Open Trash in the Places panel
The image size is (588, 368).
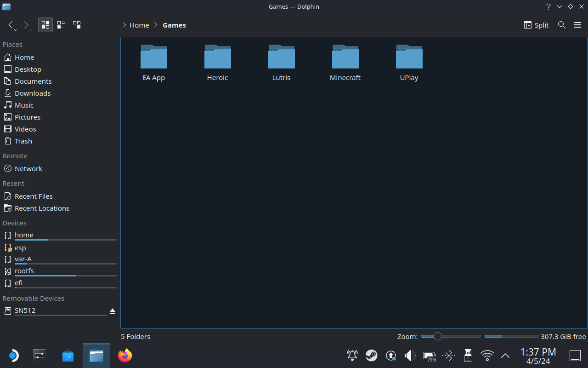[23, 141]
